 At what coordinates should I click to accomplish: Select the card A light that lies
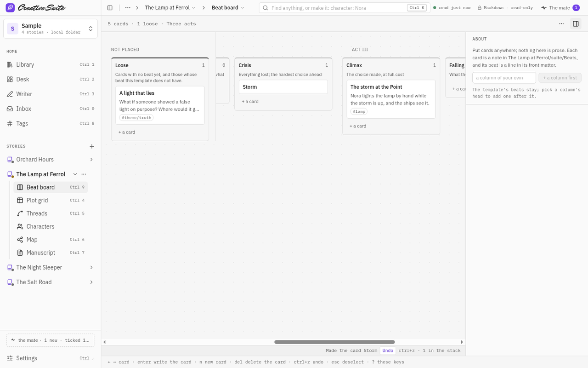point(160,105)
